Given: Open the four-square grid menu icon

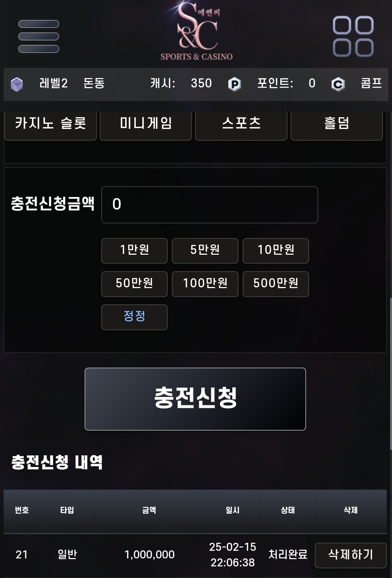Looking at the screenshot, I should pyautogui.click(x=353, y=36).
